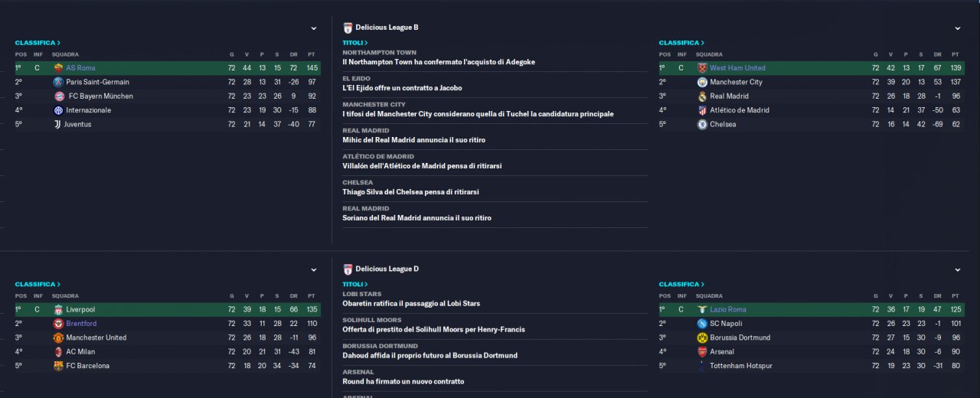This screenshot has width=980, height=398.
Task: Select the Lazio Roma first-place table row
Action: click(x=810, y=310)
